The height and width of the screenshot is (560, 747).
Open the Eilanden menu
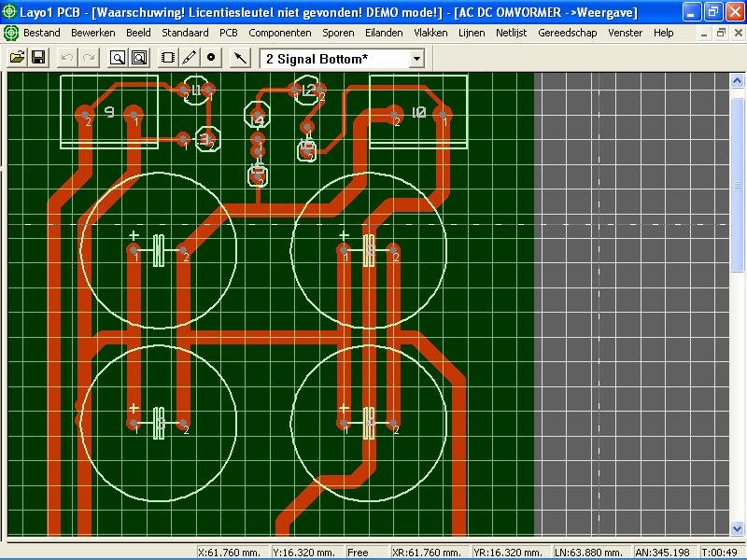click(x=384, y=33)
